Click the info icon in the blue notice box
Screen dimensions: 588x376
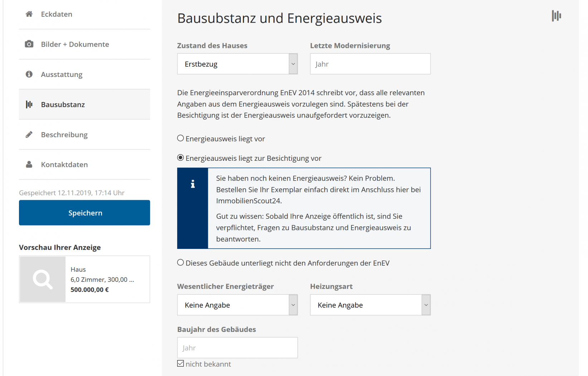[x=193, y=184]
